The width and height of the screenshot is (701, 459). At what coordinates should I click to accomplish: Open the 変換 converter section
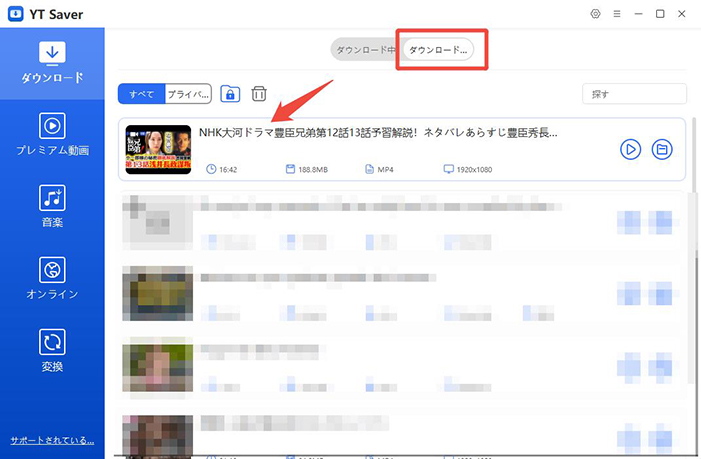tap(52, 350)
